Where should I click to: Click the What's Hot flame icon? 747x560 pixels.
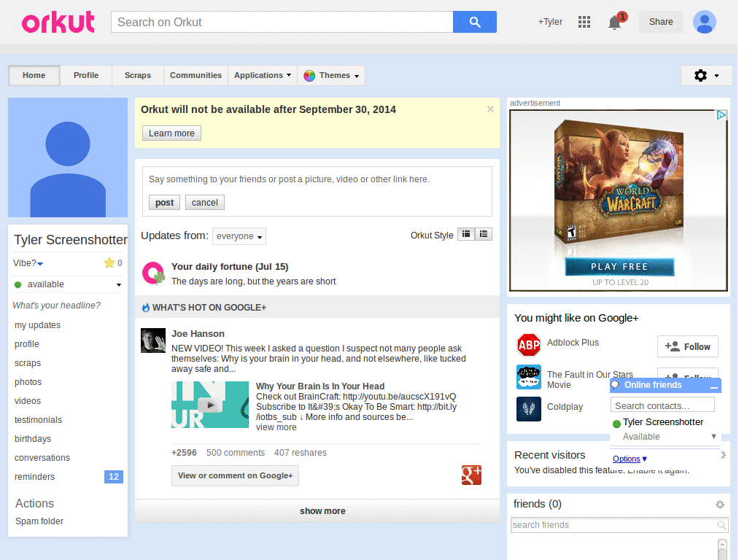[146, 308]
